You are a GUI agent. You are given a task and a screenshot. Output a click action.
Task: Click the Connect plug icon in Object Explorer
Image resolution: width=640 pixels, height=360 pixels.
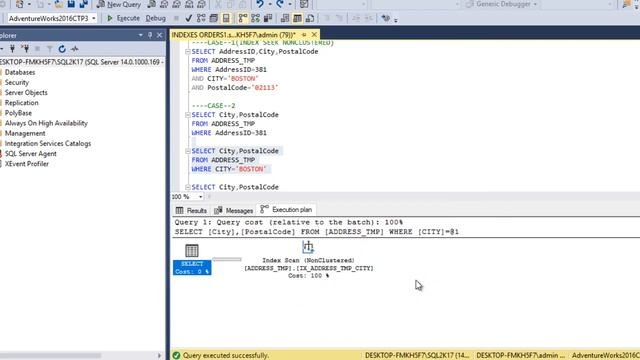point(12,49)
